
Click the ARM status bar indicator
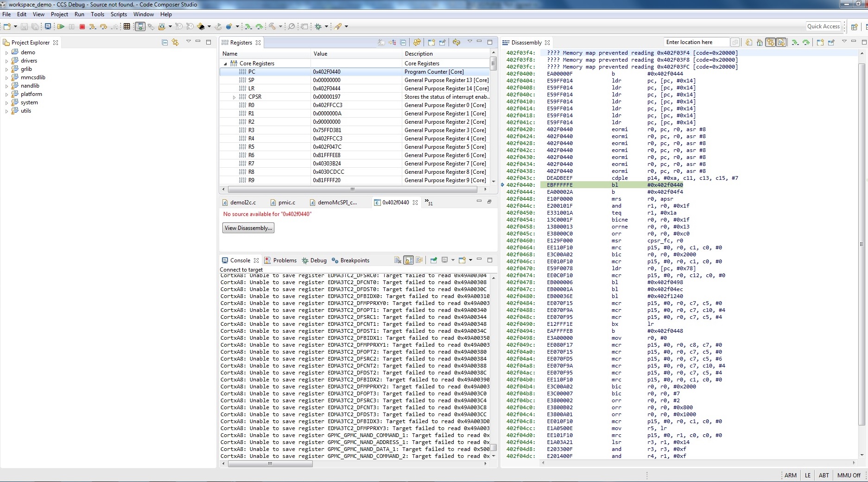tap(790, 475)
